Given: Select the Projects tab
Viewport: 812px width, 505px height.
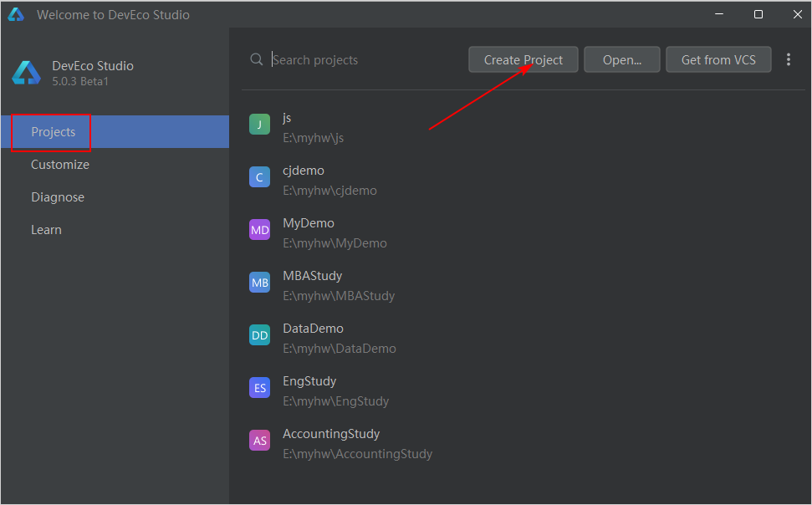Looking at the screenshot, I should coord(115,131).
